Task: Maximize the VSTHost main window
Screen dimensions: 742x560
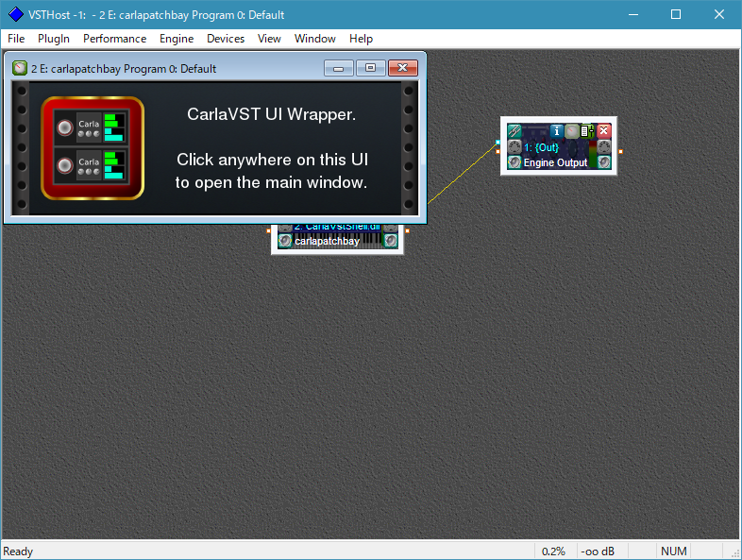Action: (x=676, y=15)
